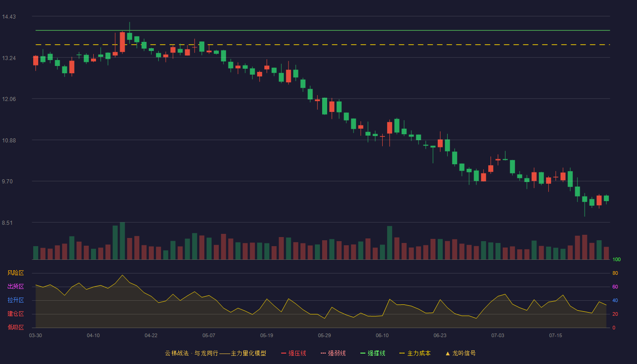Click the yellow dashed main-cost line
This screenshot has width=637, height=364.
pyautogui.click(x=323, y=45)
